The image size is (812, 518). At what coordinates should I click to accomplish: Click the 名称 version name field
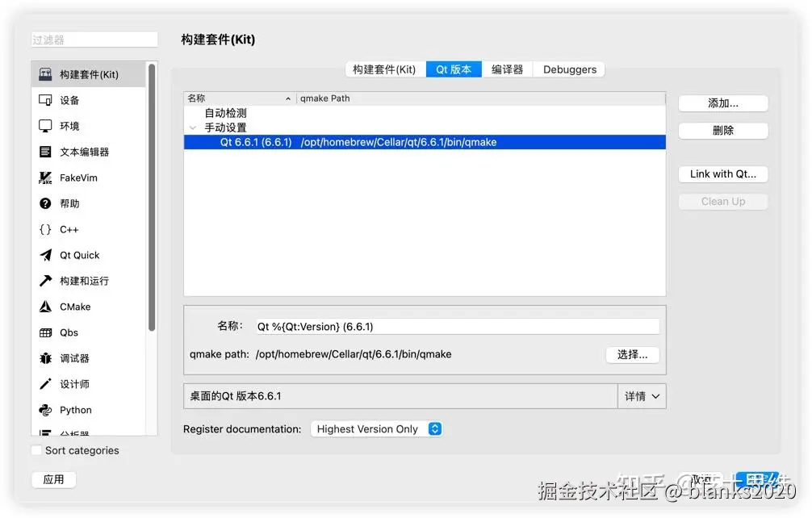[x=458, y=327]
